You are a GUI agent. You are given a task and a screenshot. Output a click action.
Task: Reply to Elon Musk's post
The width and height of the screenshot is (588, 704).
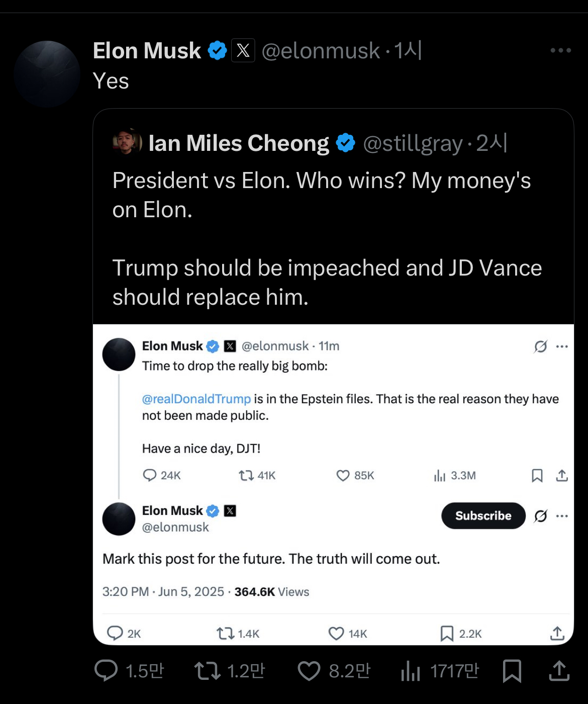pos(106,671)
